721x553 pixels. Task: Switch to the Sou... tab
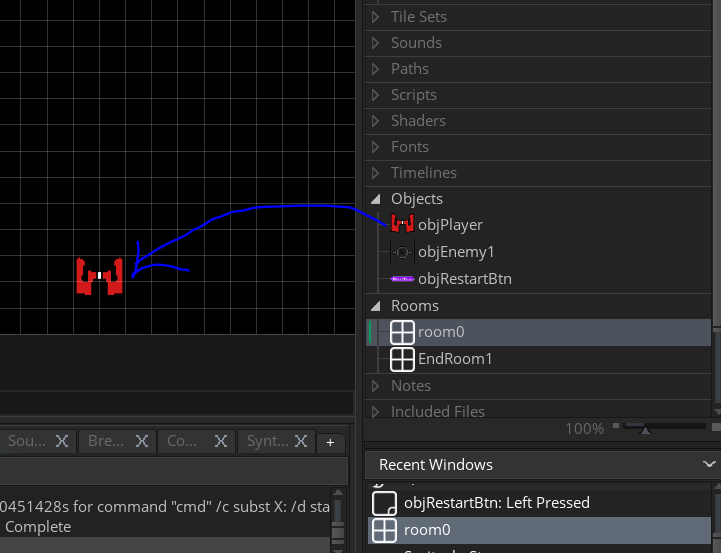[27, 441]
